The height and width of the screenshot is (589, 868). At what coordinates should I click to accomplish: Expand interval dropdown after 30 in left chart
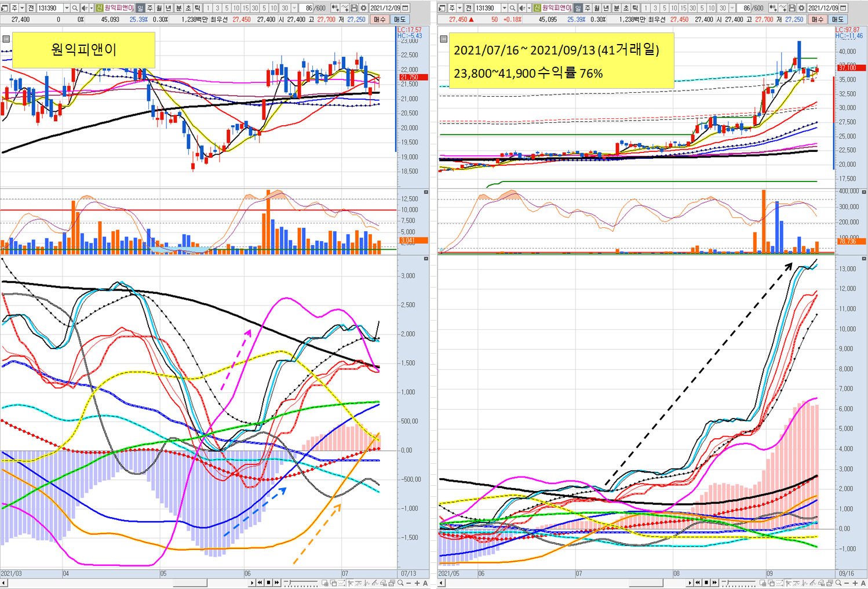pos(294,8)
